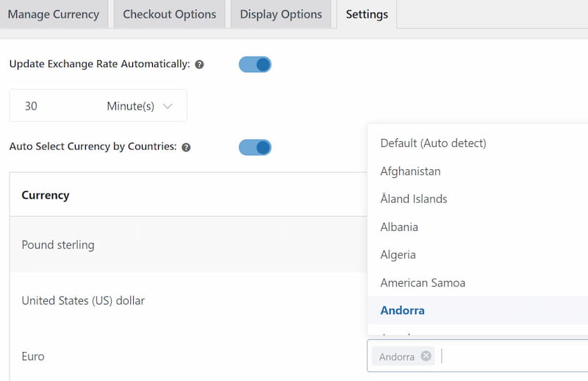The image size is (588, 381).
Task: Open the Checkout Options tab
Action: (169, 15)
